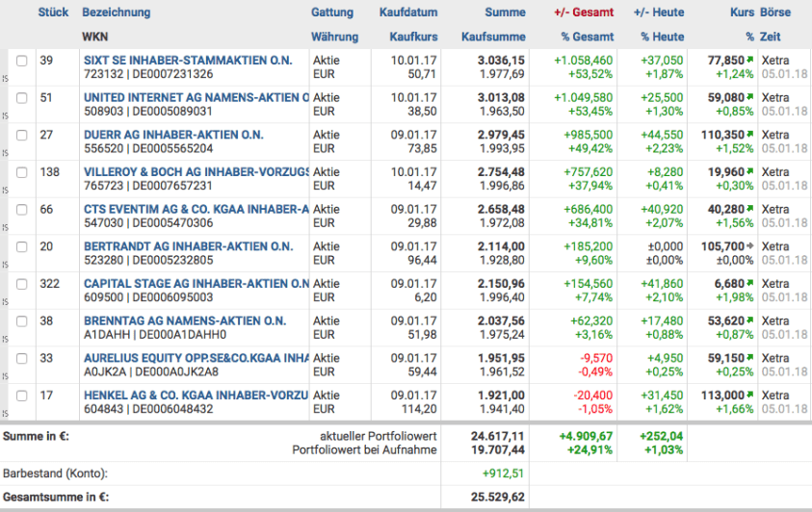This screenshot has width=812, height=512.
Task: Toggle the CTS EVENTIM row checkbox
Action: pos(22,210)
